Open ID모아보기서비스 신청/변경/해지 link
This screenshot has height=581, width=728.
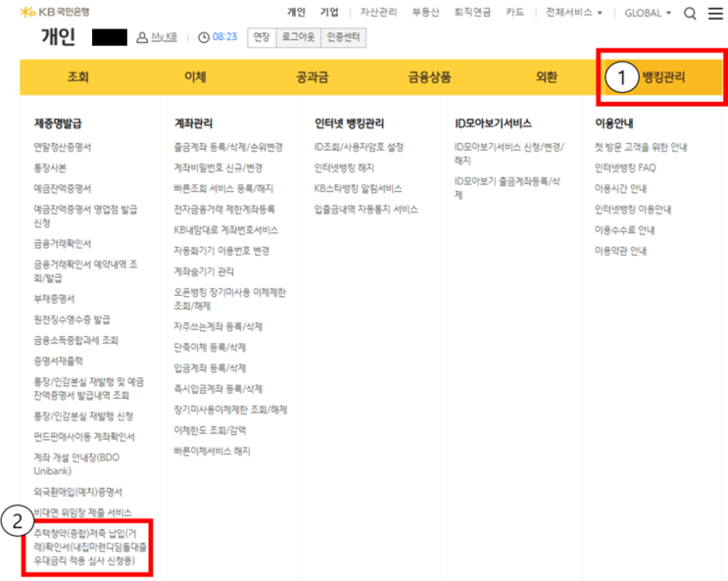coord(509,154)
